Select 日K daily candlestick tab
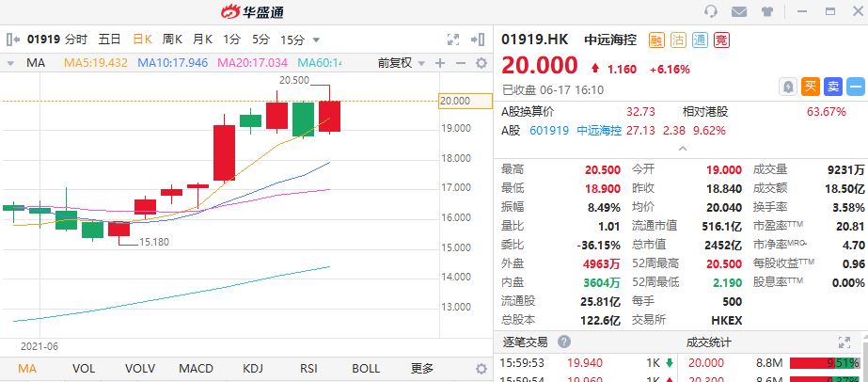The width and height of the screenshot is (868, 382). [142, 40]
